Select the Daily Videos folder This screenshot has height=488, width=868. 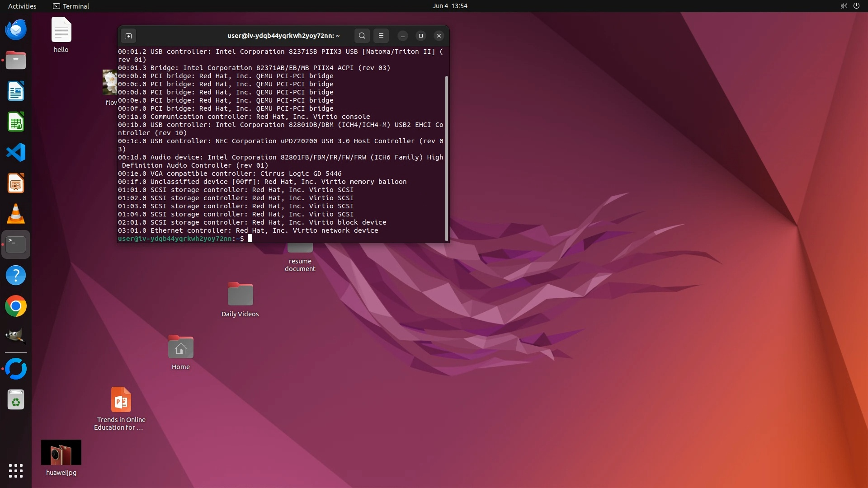[x=240, y=295]
